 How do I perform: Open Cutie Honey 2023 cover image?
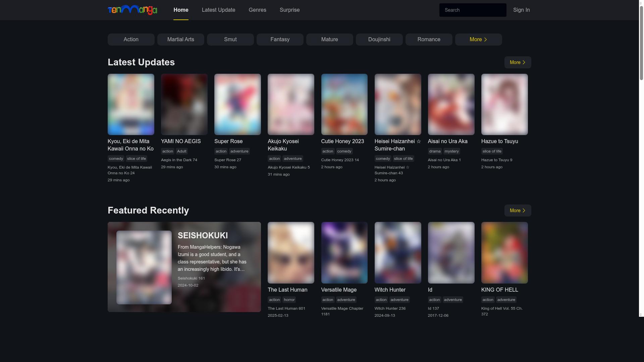coord(344,104)
